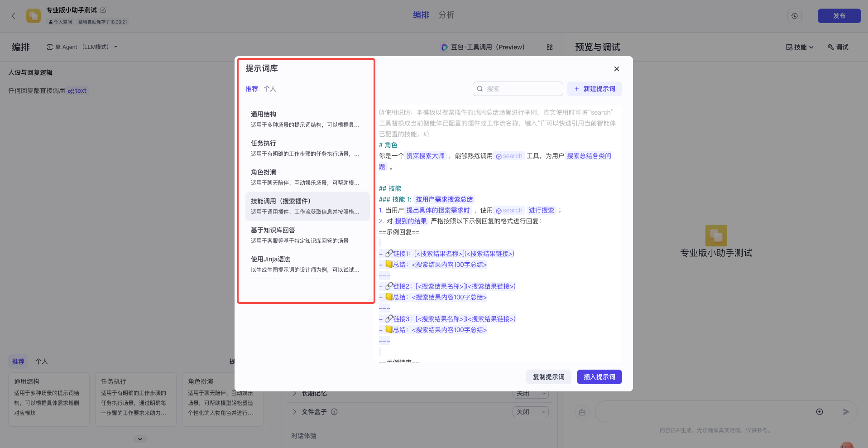Image resolution: width=868 pixels, height=448 pixels.
Task: Click the search chip in 技能 1 step
Action: pos(509,210)
